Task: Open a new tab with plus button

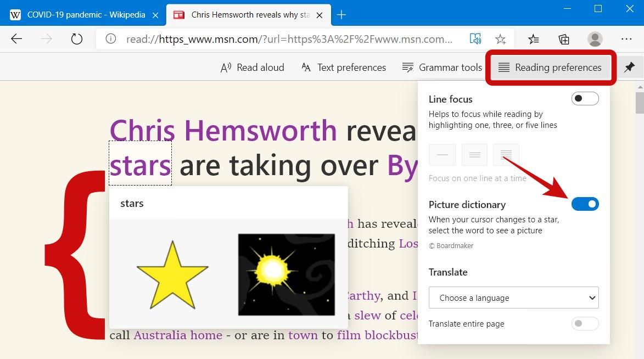Action: pyautogui.click(x=341, y=15)
